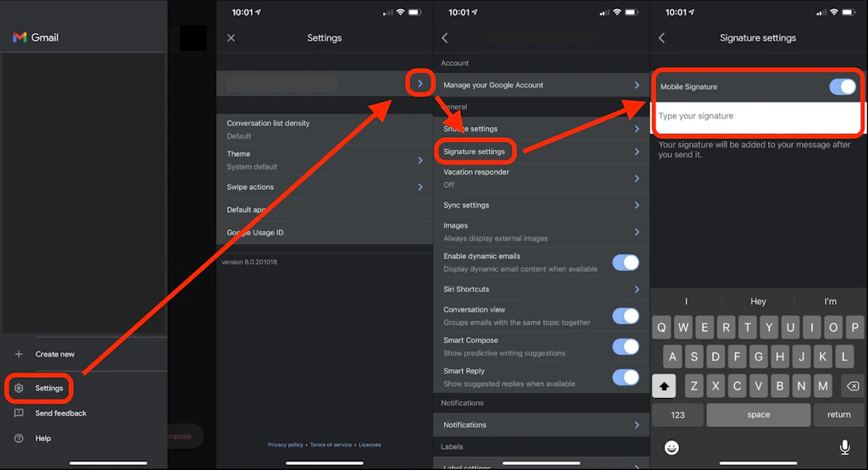This screenshot has width=868, height=470.
Task: Choose the 'Hey' keyboard suggestion
Action: 758,301
